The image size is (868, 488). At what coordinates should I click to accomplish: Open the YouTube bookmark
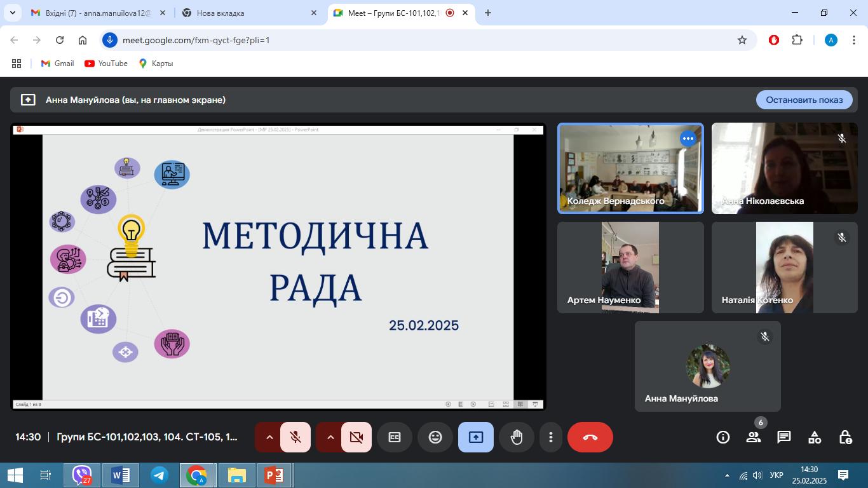coord(106,64)
